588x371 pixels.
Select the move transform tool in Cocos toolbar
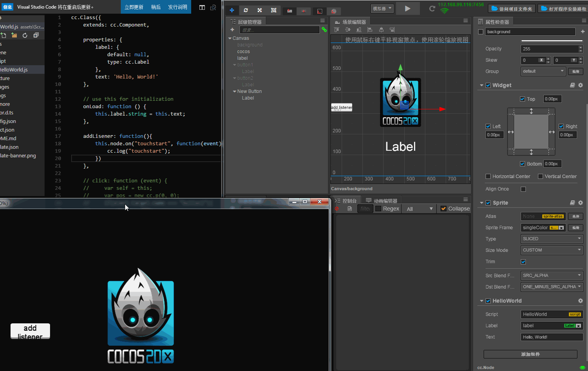pyautogui.click(x=232, y=10)
